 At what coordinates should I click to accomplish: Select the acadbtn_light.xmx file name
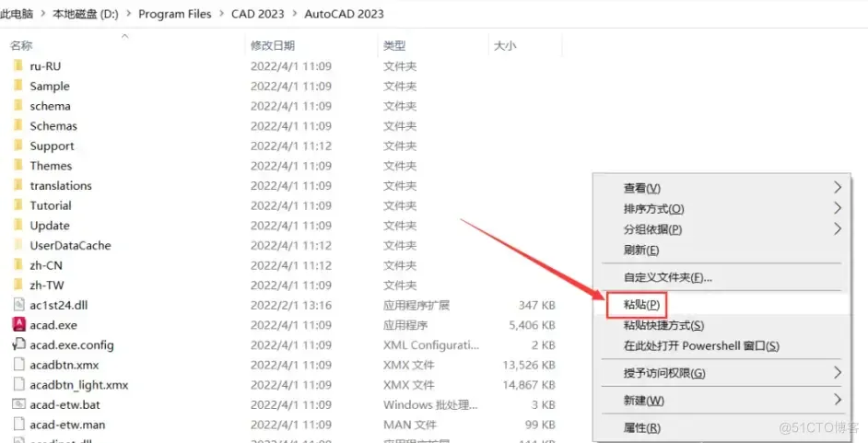pyautogui.click(x=79, y=384)
